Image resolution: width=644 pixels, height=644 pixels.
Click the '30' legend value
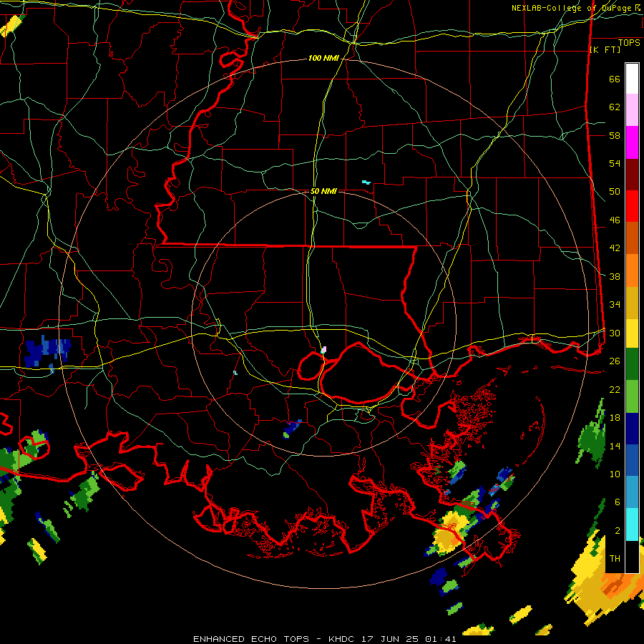click(x=615, y=333)
